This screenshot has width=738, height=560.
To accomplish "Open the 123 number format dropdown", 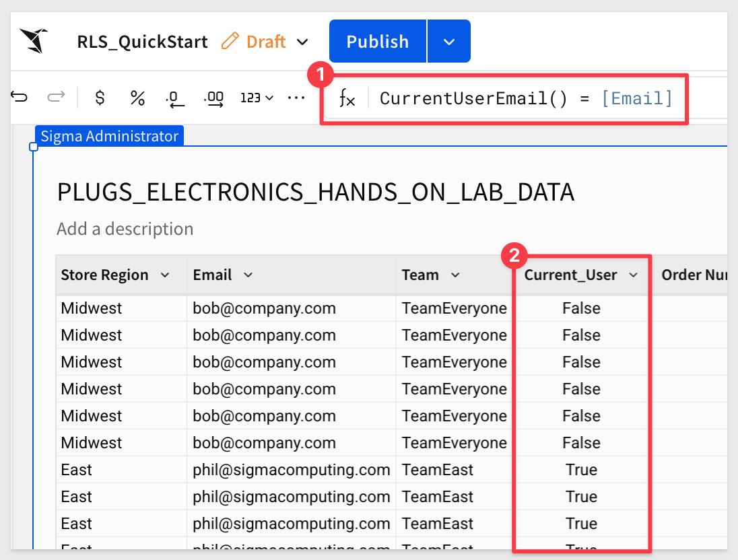I will tap(257, 98).
